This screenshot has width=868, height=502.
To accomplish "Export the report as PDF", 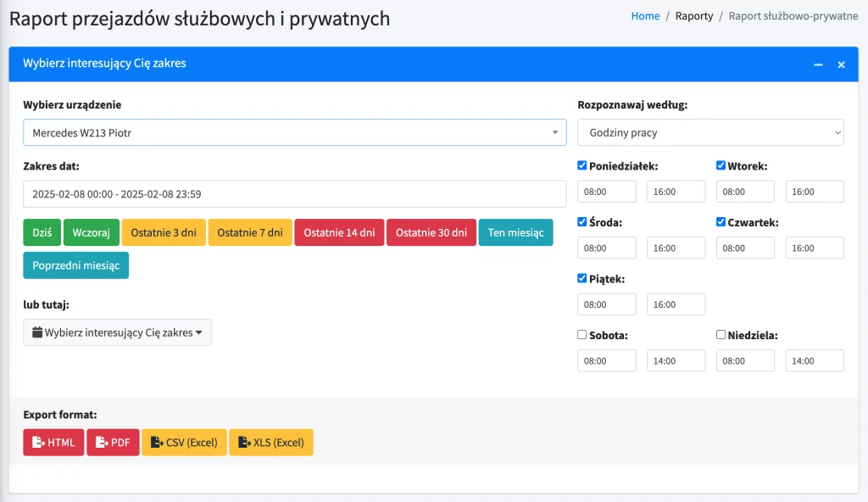I will [x=113, y=442].
